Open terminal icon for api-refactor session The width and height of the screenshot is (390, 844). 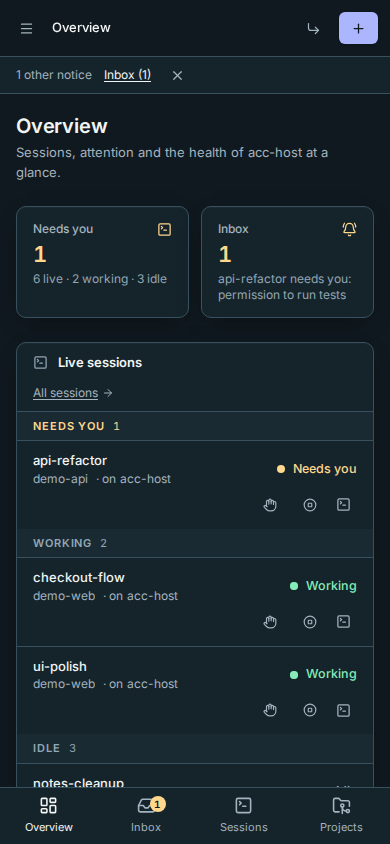344,505
